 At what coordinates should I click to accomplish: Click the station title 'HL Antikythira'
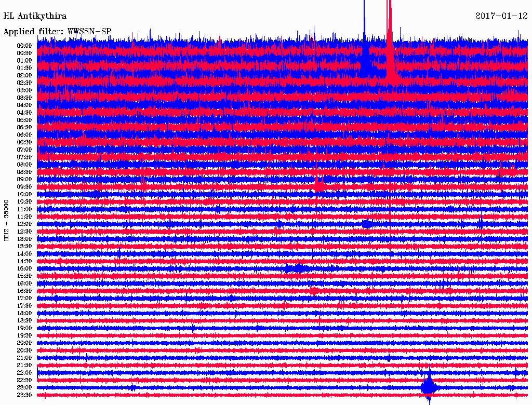[35, 16]
